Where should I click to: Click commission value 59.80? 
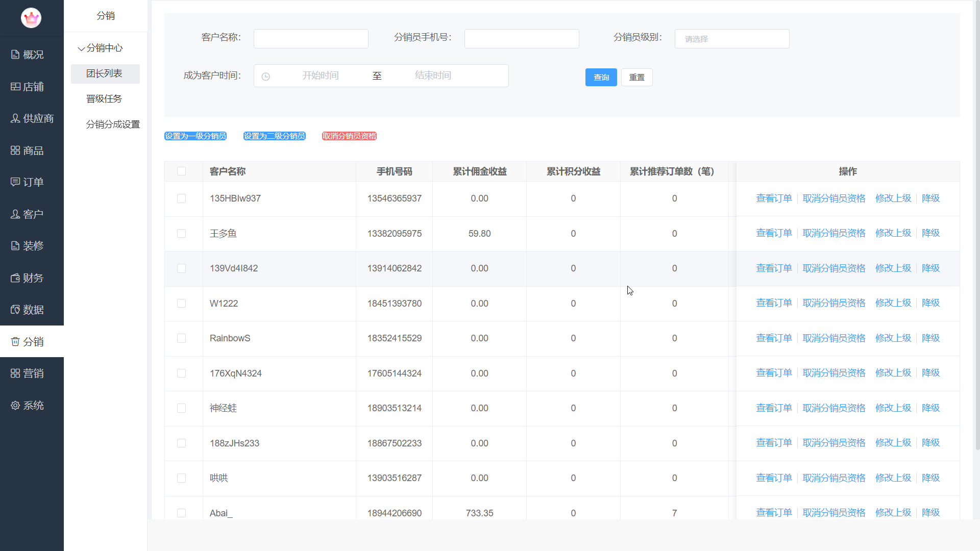tap(480, 234)
